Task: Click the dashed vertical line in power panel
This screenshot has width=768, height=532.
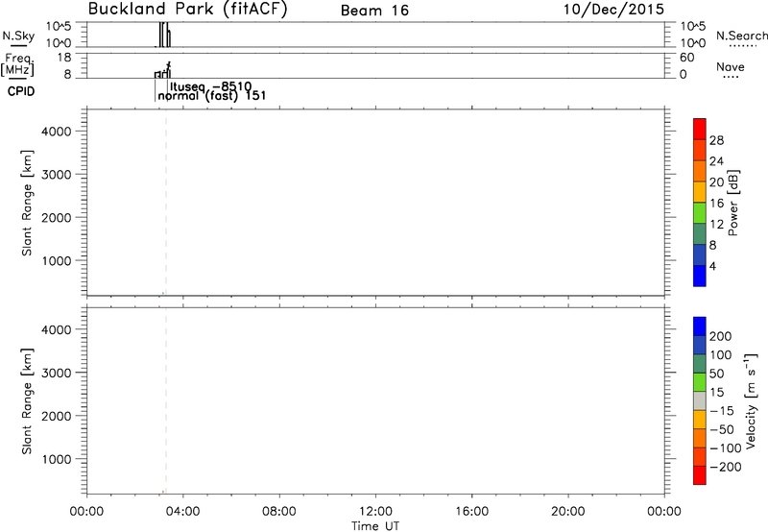Action: (x=166, y=203)
